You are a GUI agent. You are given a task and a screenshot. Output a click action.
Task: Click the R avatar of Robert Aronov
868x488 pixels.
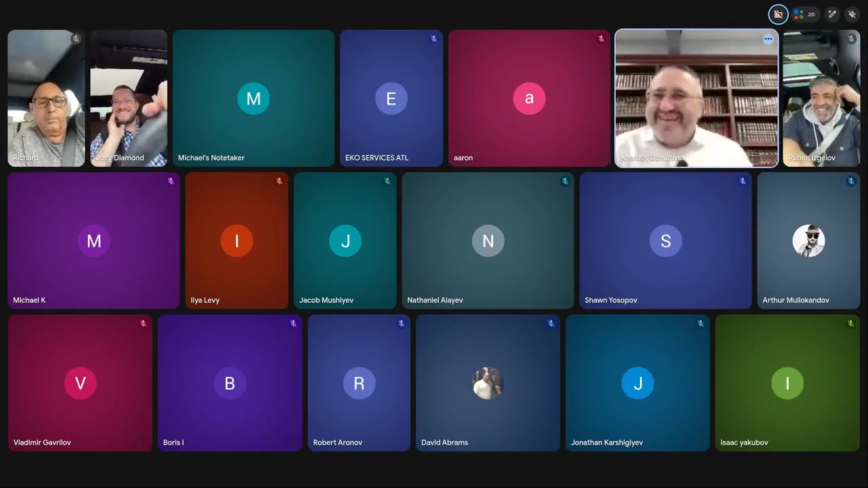[x=359, y=384]
